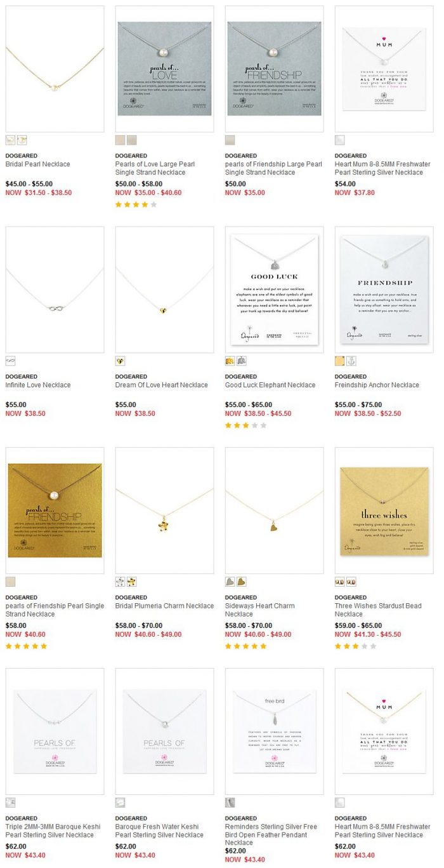Open Baroque Fresh Water Keshi Pearl Necklace link

(x=159, y=831)
